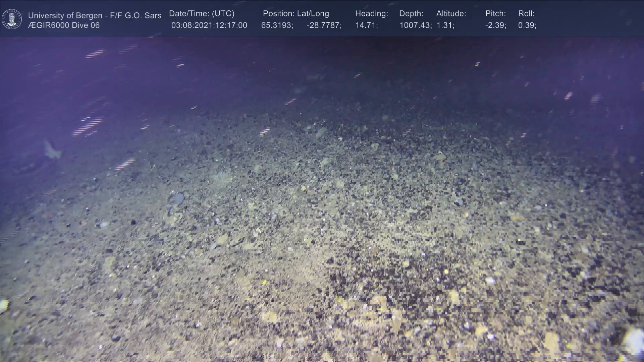The height and width of the screenshot is (362, 644).
Task: Click the longitude value -28.7787
Action: 324,25
